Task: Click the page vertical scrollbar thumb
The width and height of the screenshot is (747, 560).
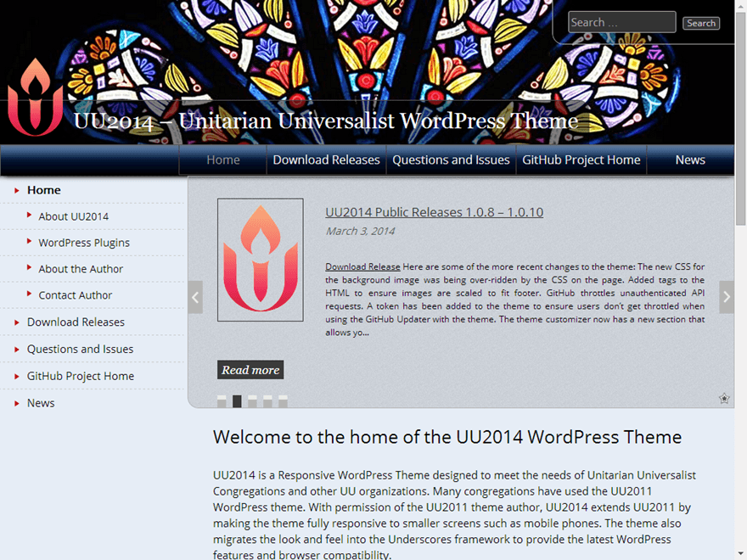Action: 740,119
